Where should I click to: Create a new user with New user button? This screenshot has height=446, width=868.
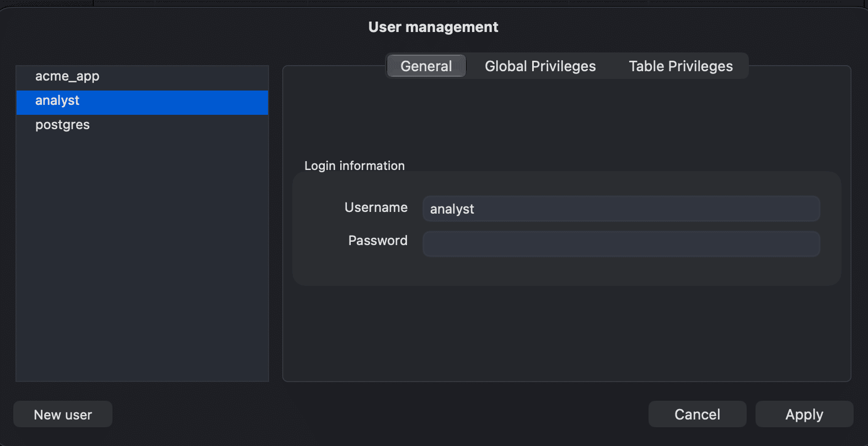click(x=63, y=415)
